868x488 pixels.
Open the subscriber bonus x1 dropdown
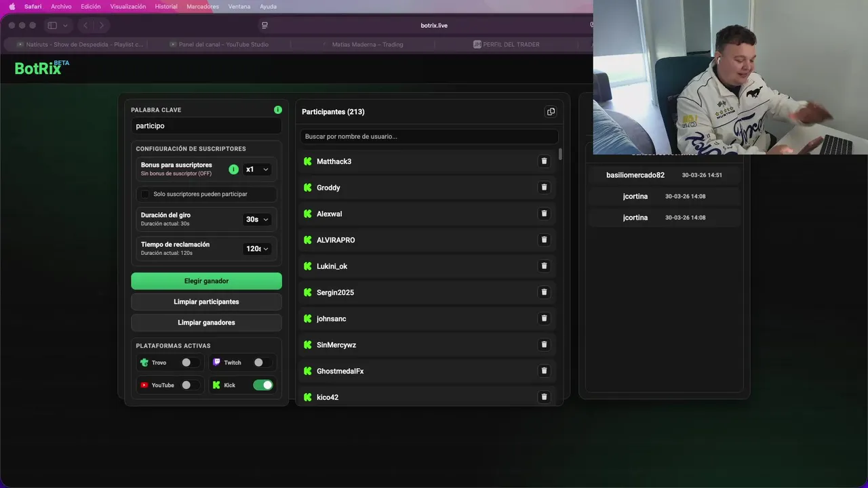pyautogui.click(x=257, y=169)
